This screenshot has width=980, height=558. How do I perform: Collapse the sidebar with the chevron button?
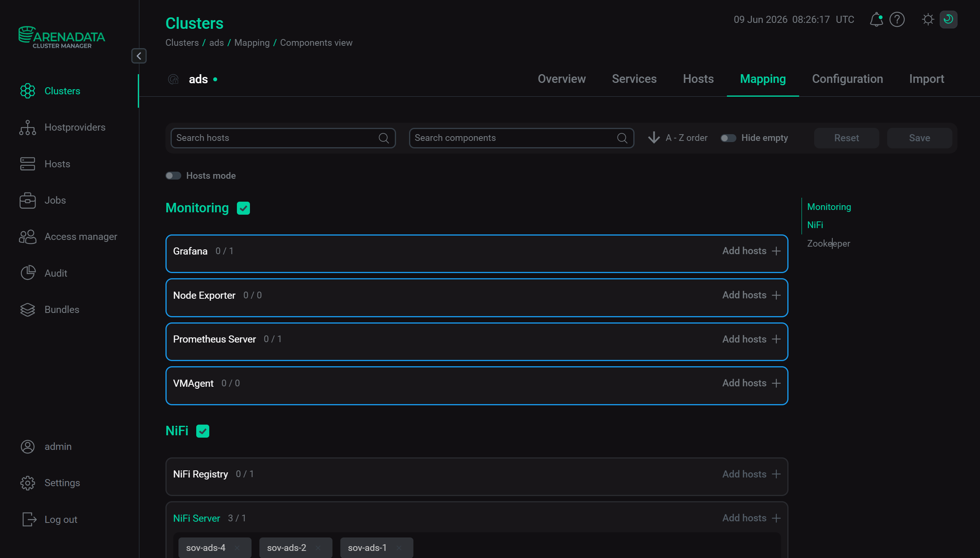pos(139,56)
